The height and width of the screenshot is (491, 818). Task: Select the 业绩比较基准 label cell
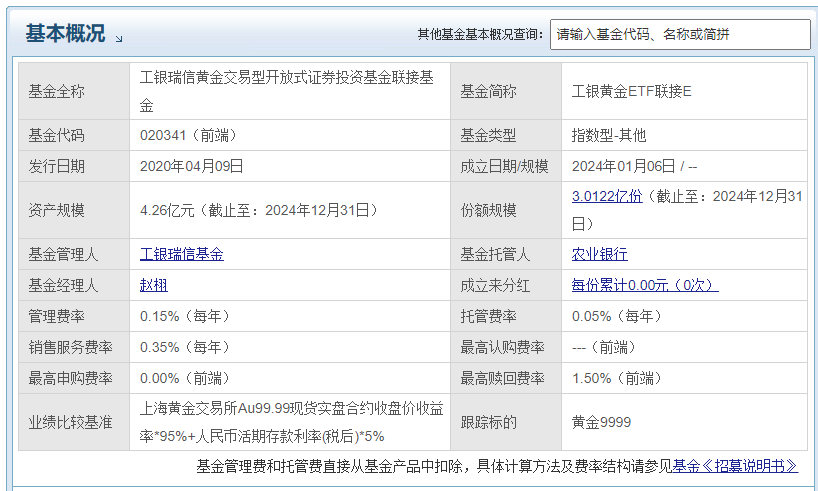74,422
